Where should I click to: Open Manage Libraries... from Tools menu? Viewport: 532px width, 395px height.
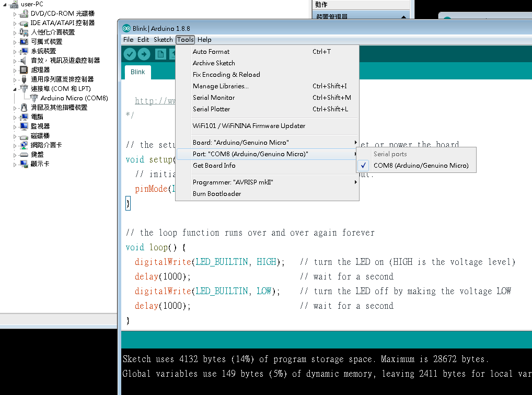point(268,86)
